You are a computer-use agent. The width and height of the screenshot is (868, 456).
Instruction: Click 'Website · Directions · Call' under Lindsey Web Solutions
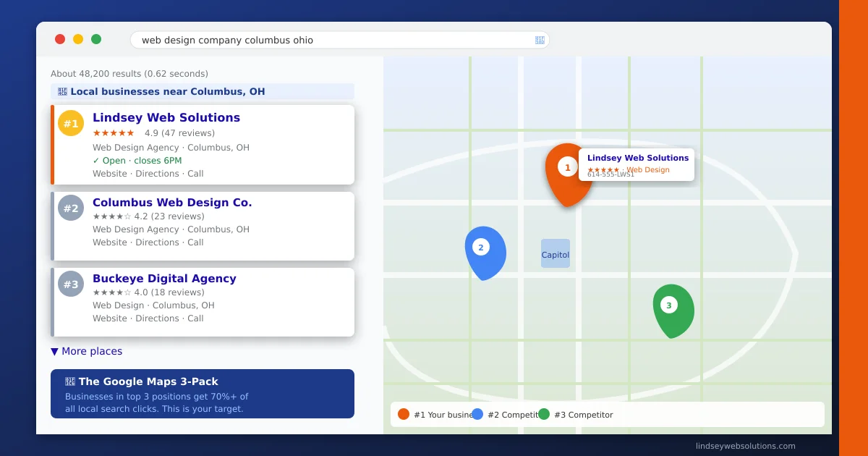point(148,174)
